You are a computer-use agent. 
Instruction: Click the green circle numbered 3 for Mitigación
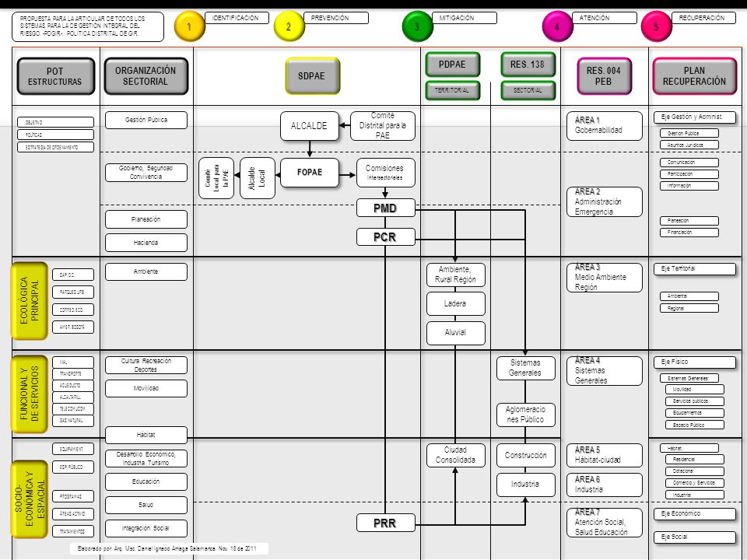[417, 26]
